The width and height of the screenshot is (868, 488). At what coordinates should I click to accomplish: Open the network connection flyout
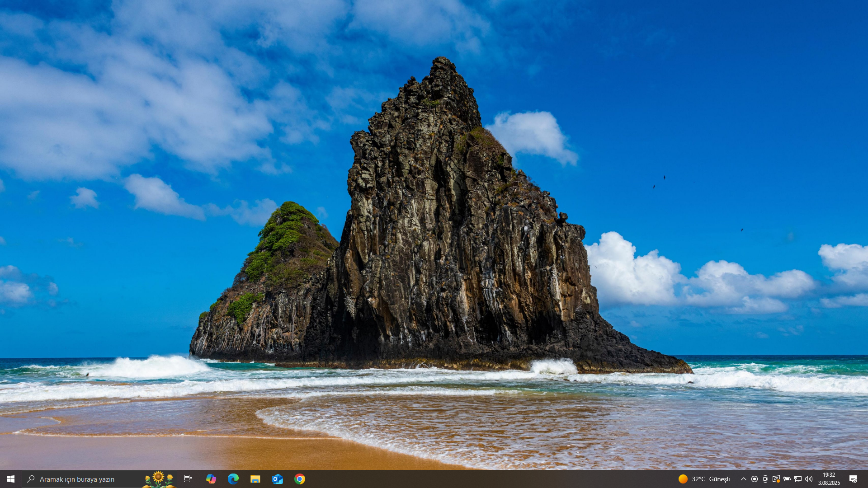point(797,479)
